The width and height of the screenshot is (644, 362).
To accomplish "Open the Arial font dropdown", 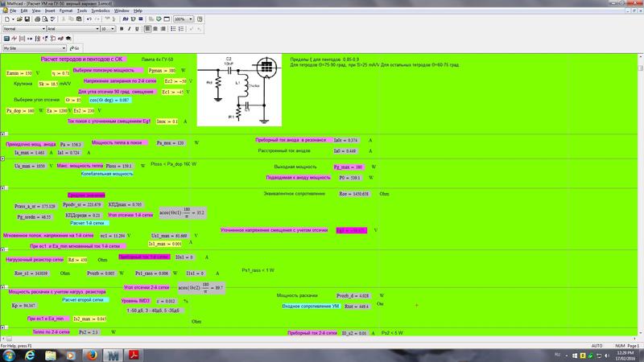I will click(97, 29).
